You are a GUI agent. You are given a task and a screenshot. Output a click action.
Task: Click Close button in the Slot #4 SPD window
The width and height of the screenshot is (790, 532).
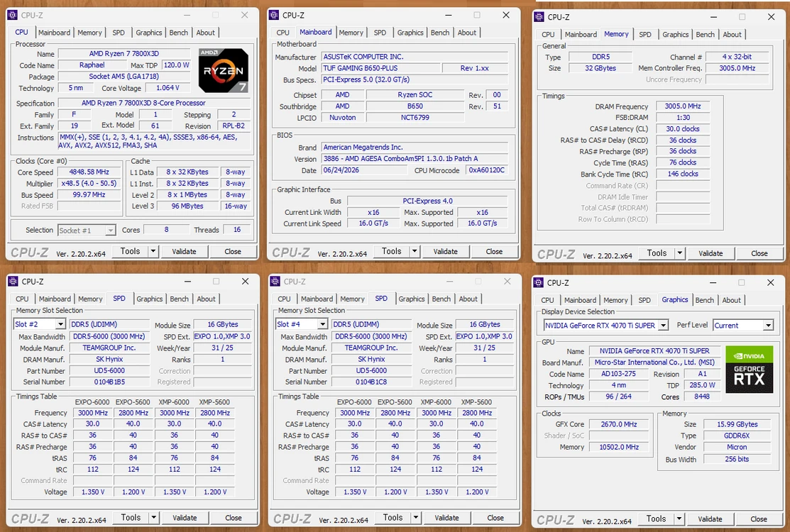coord(495,517)
